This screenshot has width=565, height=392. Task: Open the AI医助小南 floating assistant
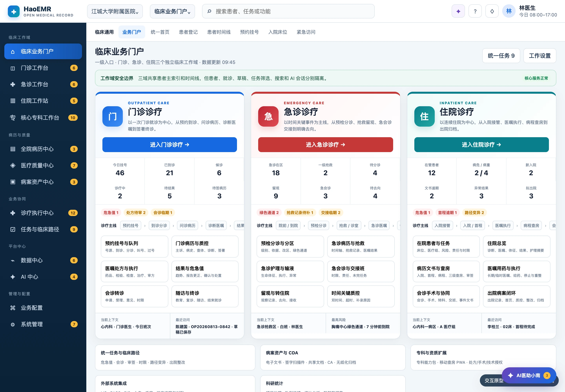(529, 375)
